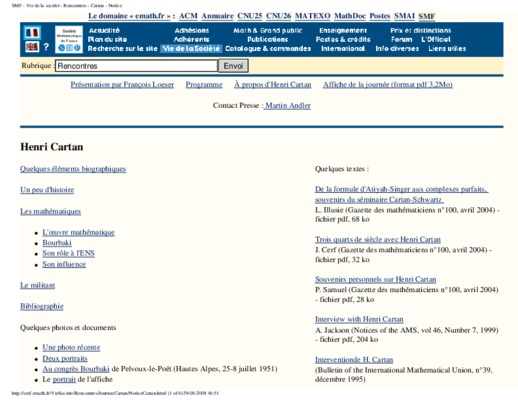518x400 pixels.
Task: Open the Programme link
Action: coord(204,85)
